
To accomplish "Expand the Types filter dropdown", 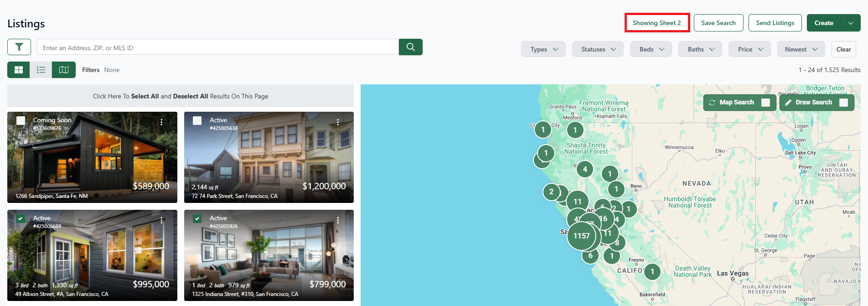I will coord(543,49).
